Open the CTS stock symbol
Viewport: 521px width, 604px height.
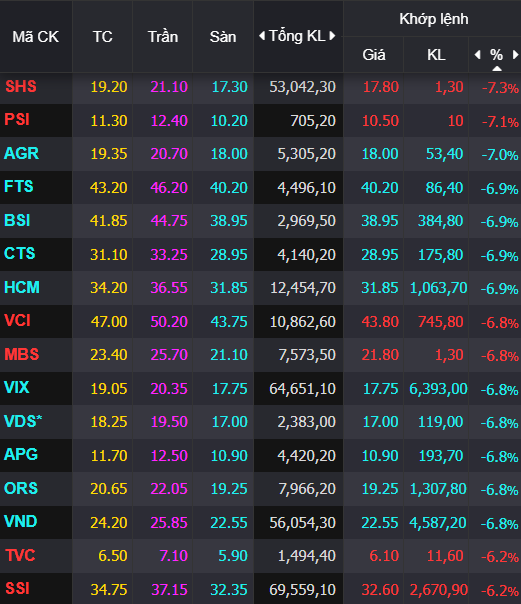[20, 253]
